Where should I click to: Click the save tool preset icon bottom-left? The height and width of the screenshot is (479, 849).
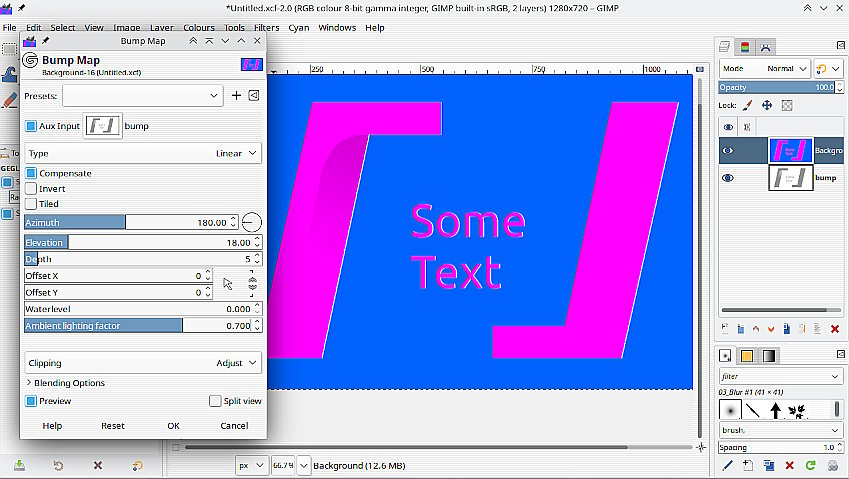point(19,465)
